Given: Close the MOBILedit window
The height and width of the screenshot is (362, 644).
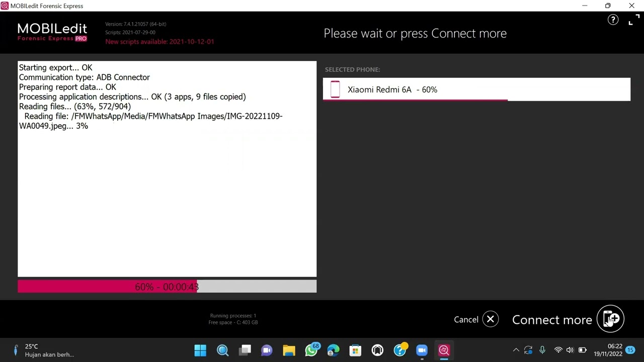Looking at the screenshot, I should click(x=631, y=6).
